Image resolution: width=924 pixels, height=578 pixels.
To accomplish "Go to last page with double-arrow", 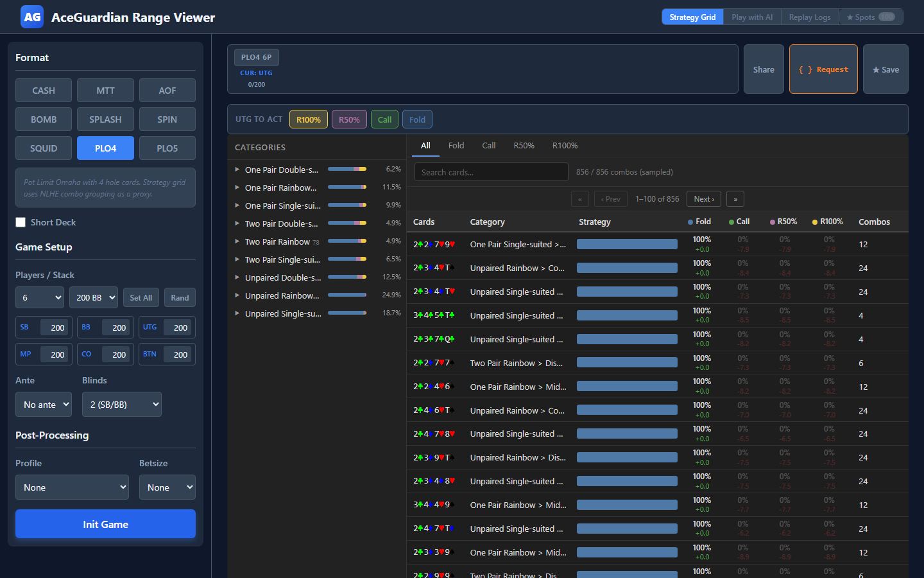I will click(735, 199).
